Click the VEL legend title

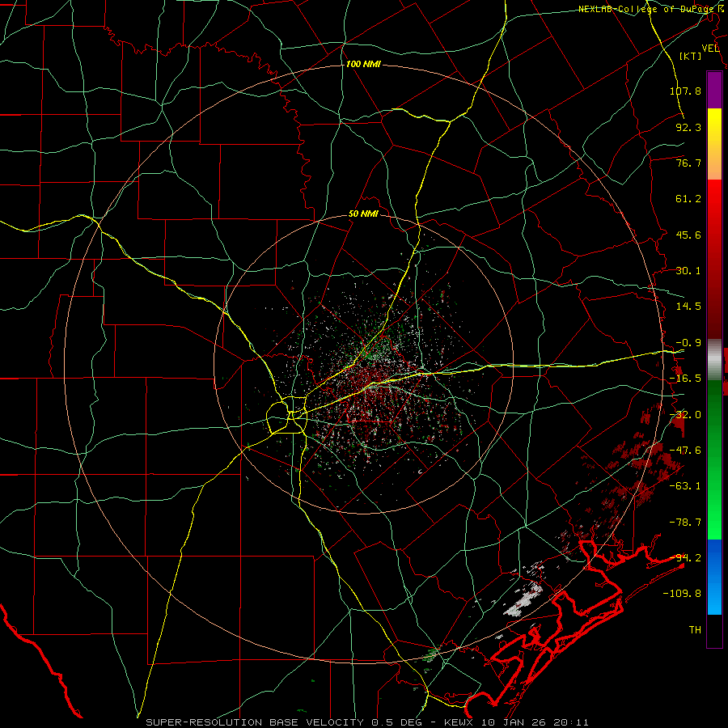pos(710,49)
